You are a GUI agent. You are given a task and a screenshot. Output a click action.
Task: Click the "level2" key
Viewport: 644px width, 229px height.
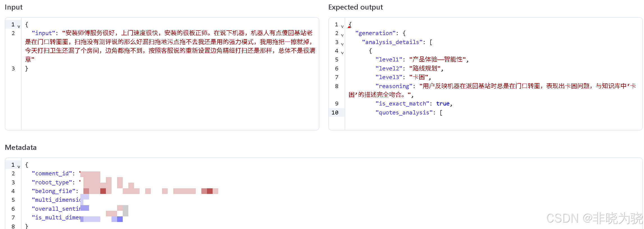point(389,68)
